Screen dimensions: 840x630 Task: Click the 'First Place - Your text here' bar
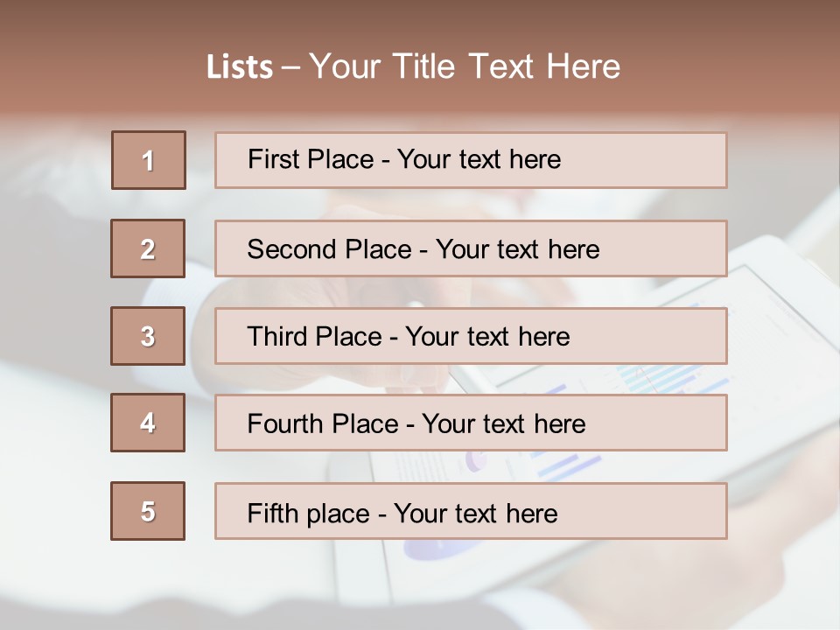pyautogui.click(x=471, y=160)
